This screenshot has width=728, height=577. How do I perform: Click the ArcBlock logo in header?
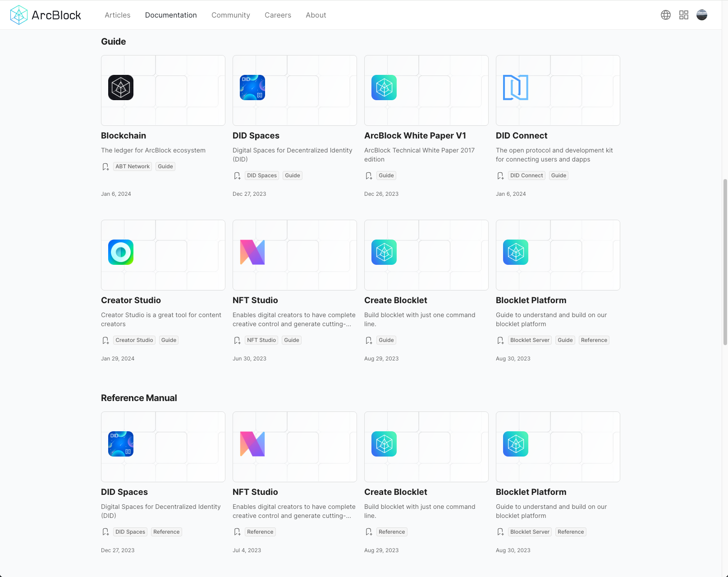pyautogui.click(x=46, y=15)
